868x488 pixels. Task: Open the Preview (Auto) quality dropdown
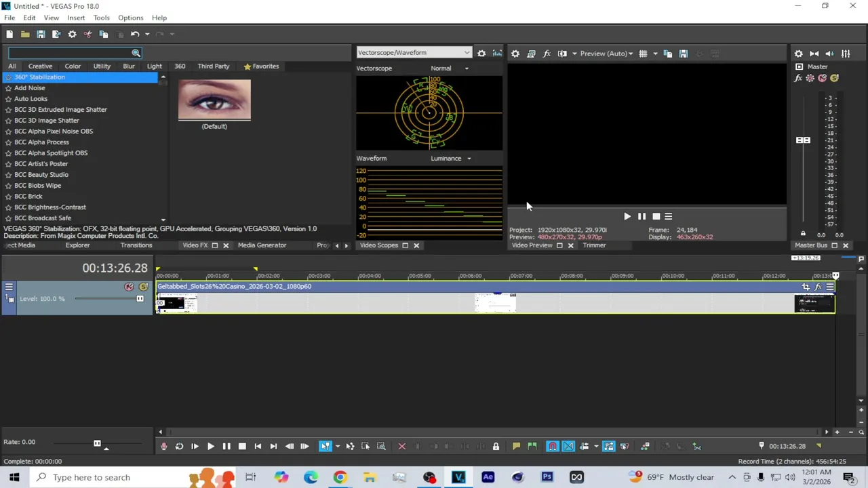click(x=606, y=54)
